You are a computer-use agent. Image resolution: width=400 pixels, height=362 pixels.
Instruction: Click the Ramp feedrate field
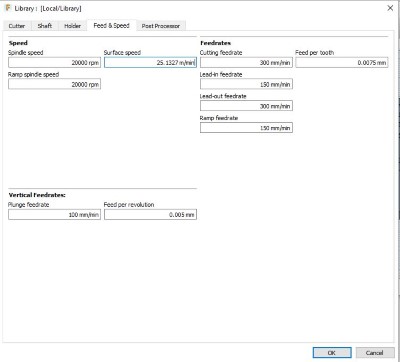(246, 128)
